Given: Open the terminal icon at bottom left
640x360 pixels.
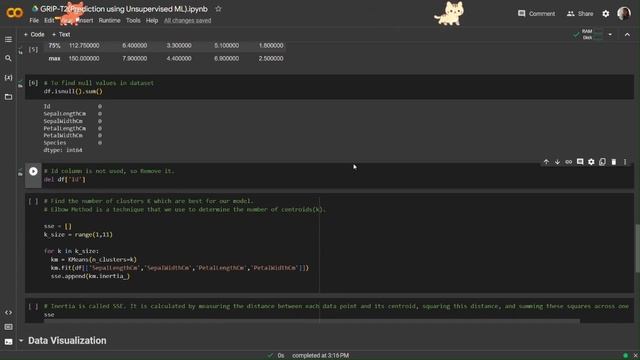Looking at the screenshot, I should [8, 342].
